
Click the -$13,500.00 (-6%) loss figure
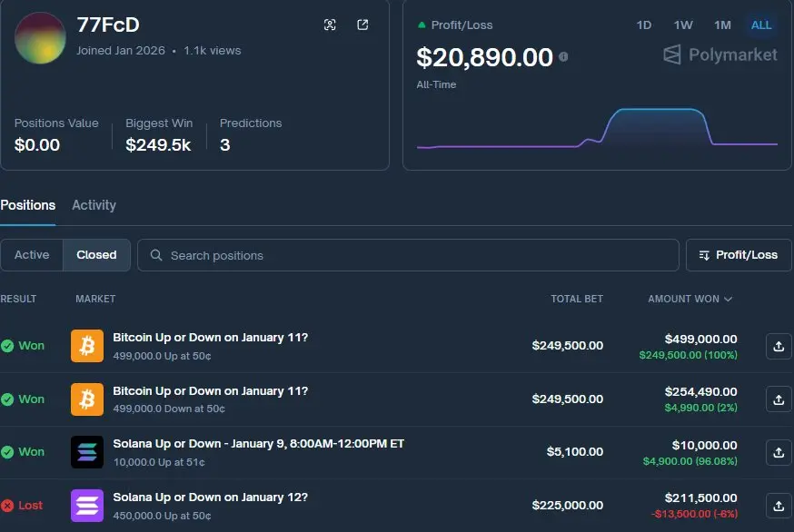[x=694, y=514]
